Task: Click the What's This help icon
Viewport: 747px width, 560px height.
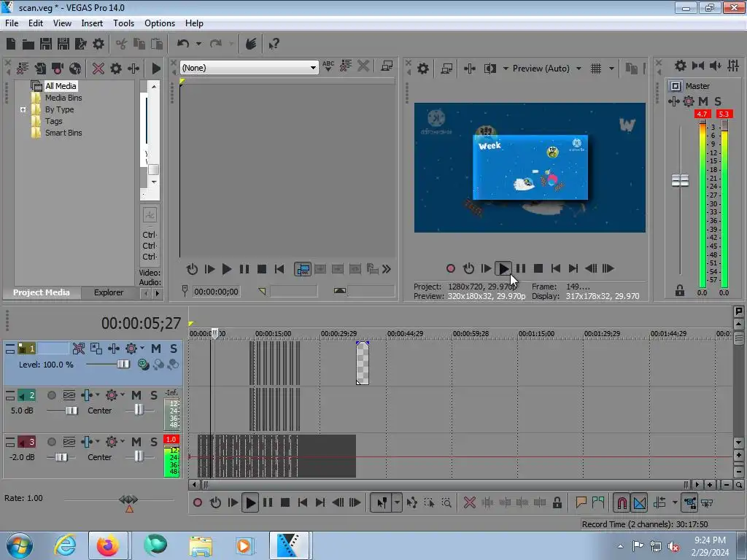Action: click(274, 44)
